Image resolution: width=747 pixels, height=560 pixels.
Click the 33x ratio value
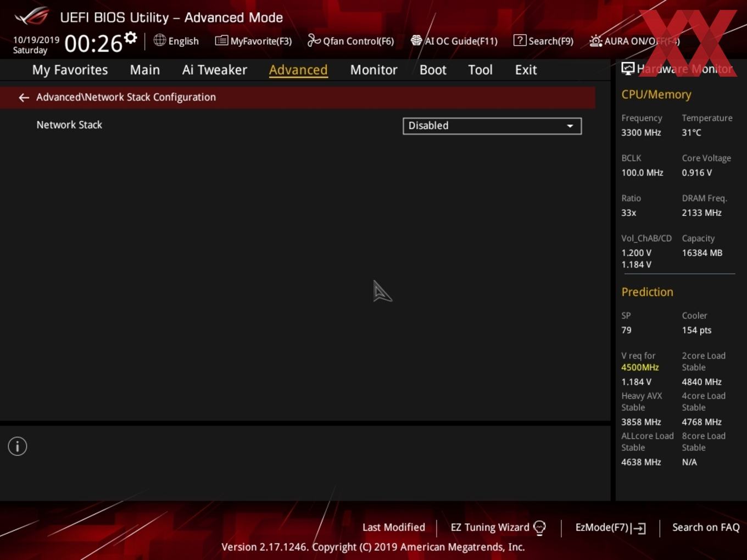click(628, 213)
